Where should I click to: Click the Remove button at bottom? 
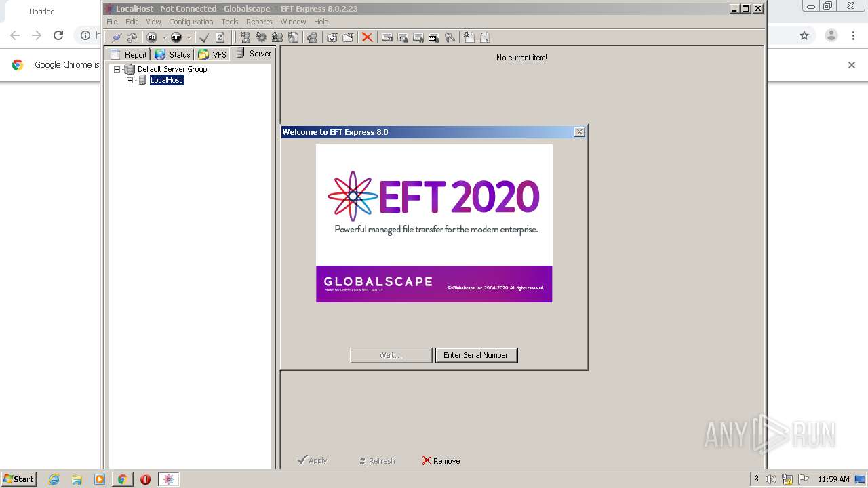(x=441, y=461)
